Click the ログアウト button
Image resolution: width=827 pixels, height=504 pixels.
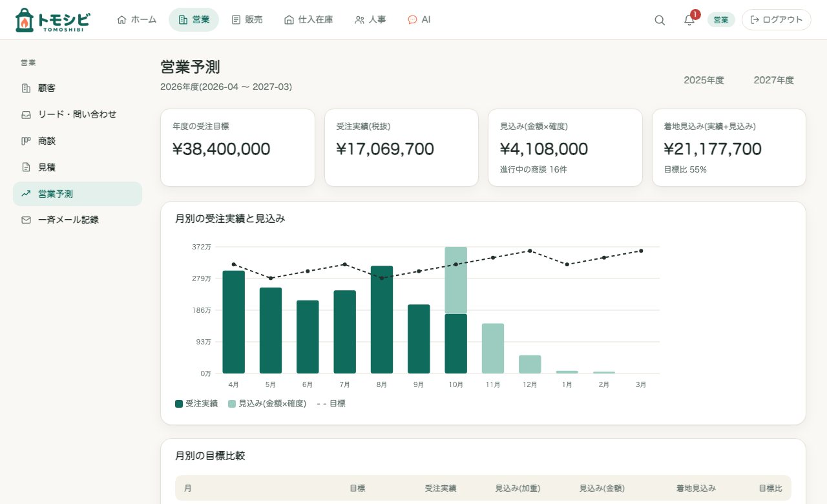(x=776, y=20)
